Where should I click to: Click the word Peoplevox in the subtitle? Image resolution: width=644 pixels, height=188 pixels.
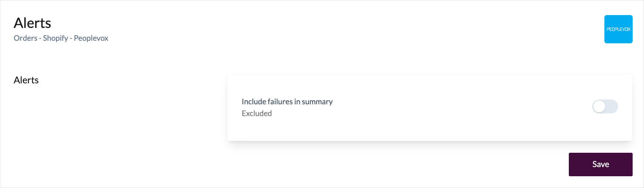(x=91, y=38)
